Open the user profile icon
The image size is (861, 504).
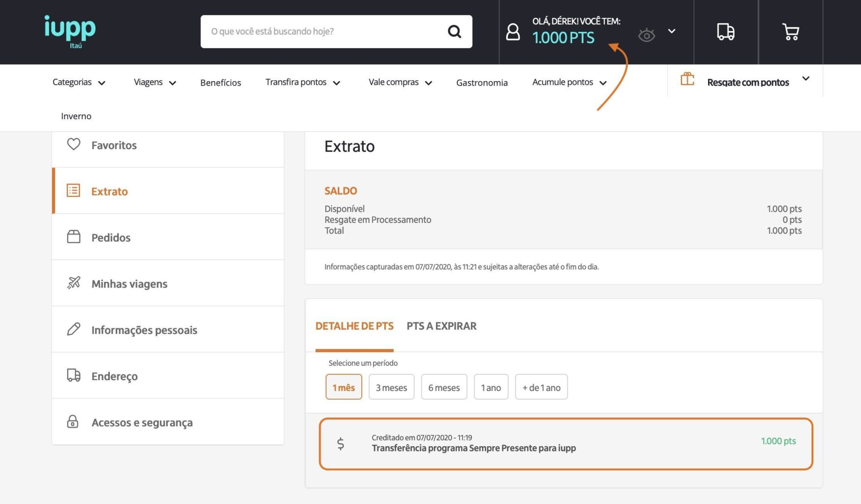pyautogui.click(x=513, y=32)
